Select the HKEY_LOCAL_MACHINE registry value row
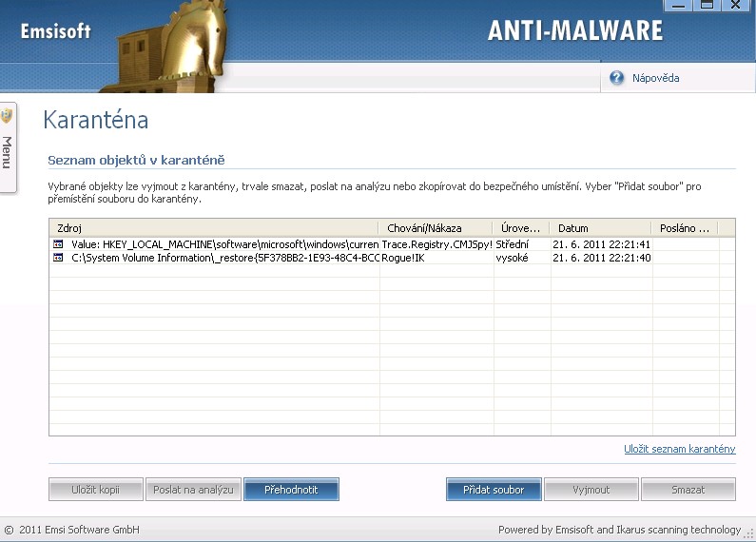This screenshot has width=756, height=542. pyautogui.click(x=392, y=244)
